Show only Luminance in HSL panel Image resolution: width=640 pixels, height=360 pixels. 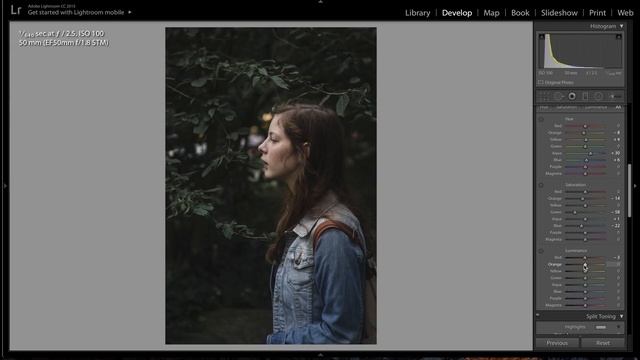(x=596, y=107)
